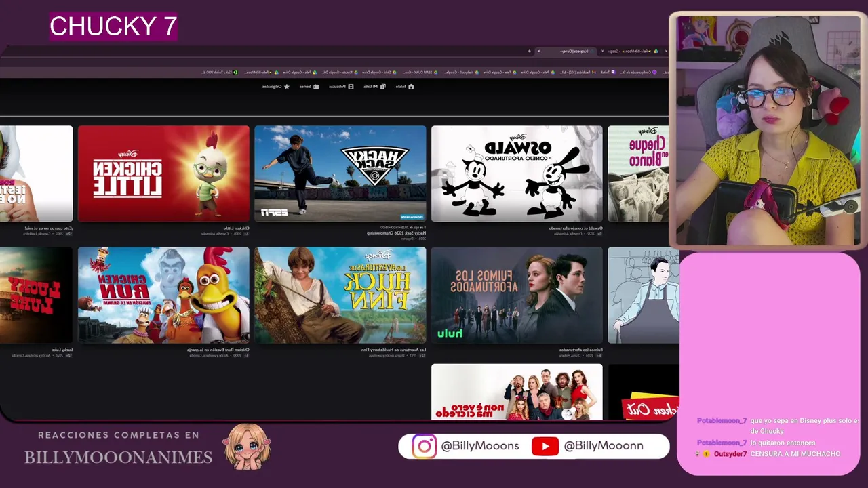Click the 'Las Aventuras de Huckleberry Finn' title

point(394,350)
